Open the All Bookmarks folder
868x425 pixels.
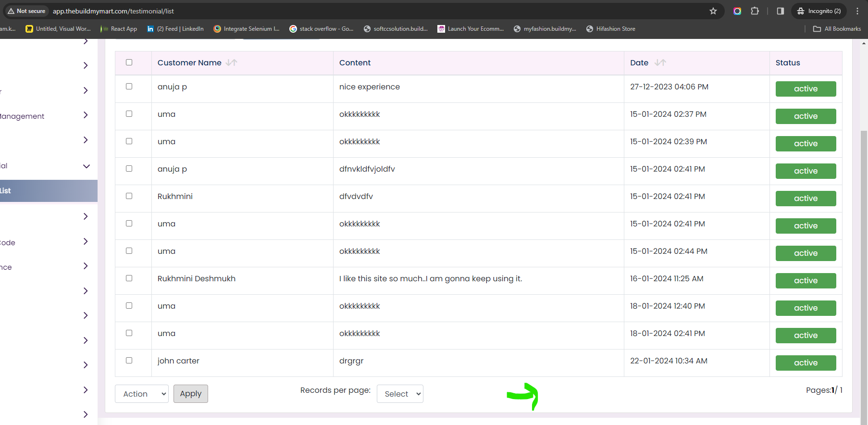click(x=837, y=29)
